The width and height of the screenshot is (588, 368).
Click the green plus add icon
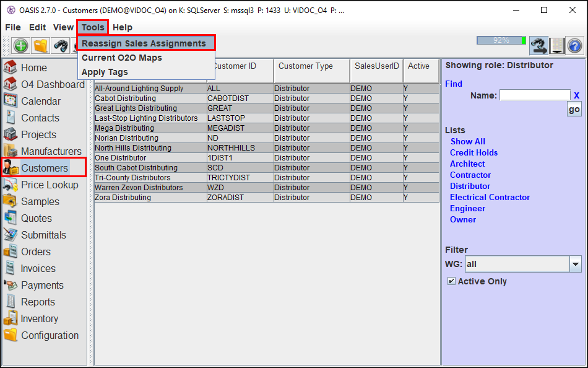click(20, 46)
